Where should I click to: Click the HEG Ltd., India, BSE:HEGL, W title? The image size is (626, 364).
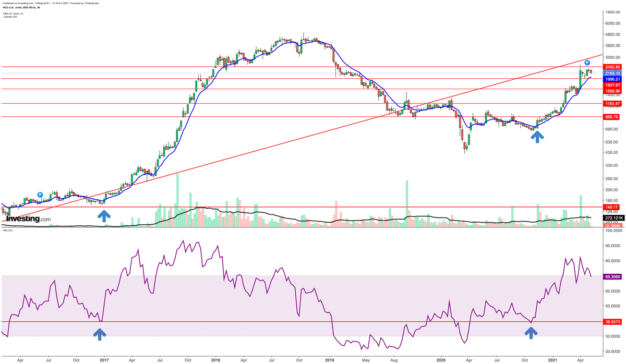coord(20,7)
